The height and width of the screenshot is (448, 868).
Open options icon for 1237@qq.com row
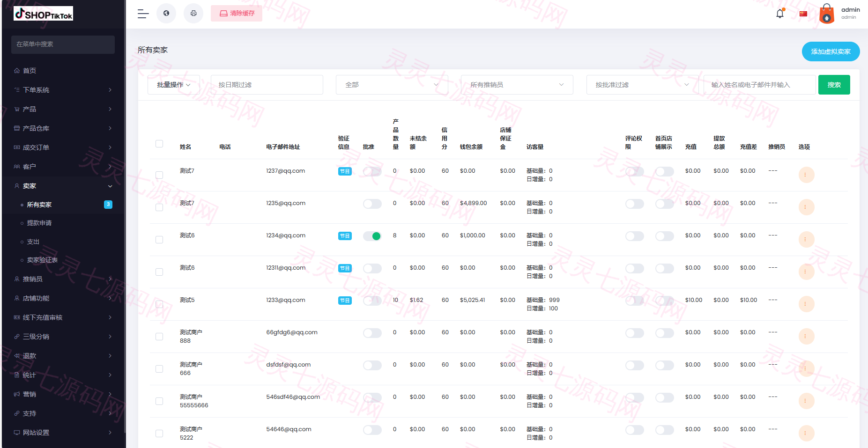pyautogui.click(x=806, y=175)
